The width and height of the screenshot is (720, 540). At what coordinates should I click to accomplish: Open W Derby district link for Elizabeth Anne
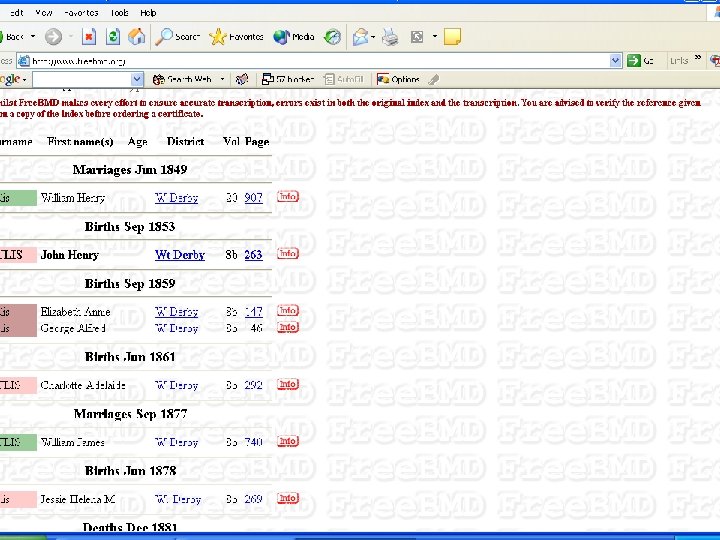pos(176,312)
